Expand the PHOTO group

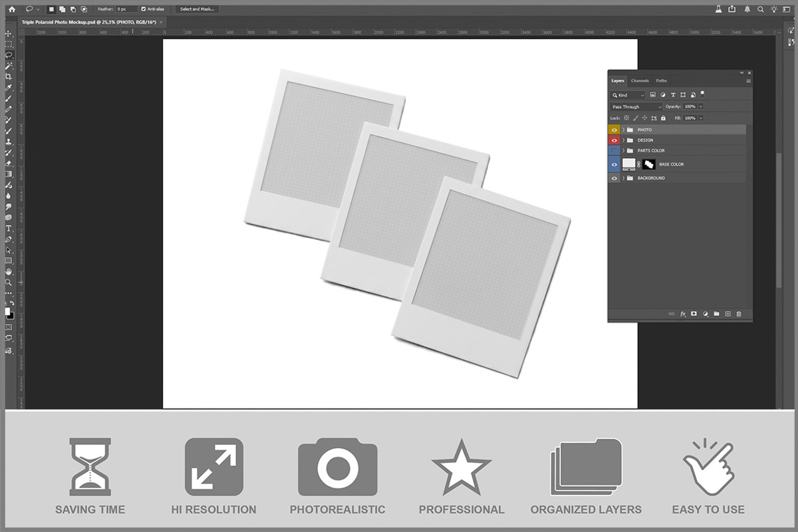pos(623,130)
